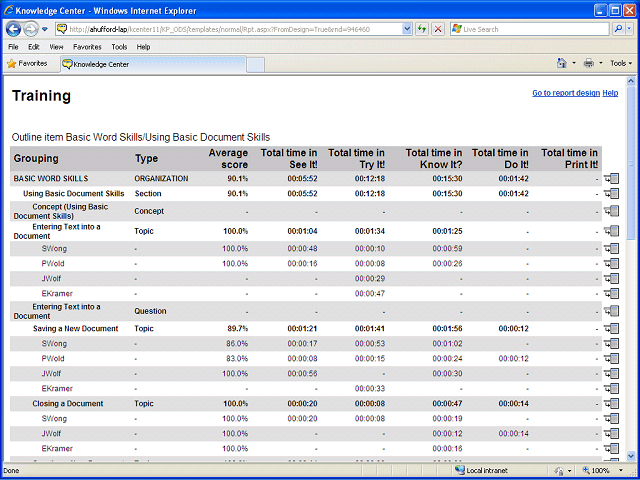Click detail icon for SWong under Closing a Document
640x480 pixels.
pos(612,418)
